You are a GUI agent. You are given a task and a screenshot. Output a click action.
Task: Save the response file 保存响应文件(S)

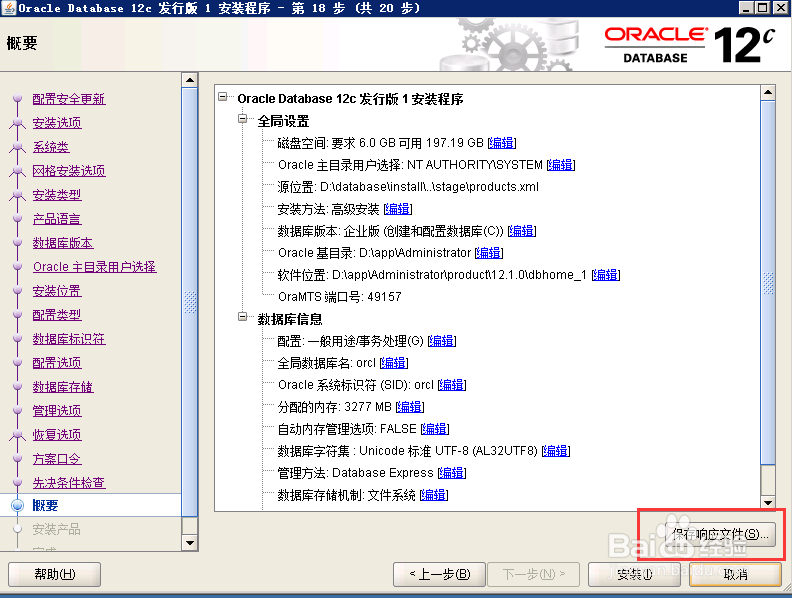coord(721,534)
